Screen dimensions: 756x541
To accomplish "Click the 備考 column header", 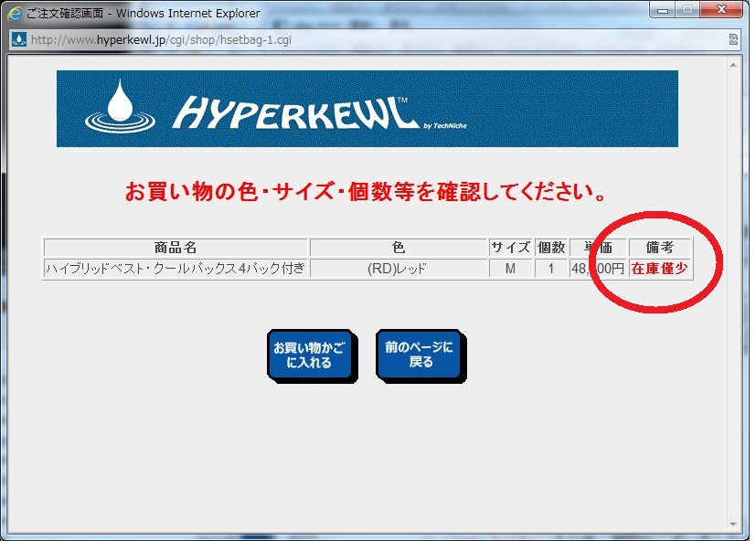I will pyautogui.click(x=660, y=248).
